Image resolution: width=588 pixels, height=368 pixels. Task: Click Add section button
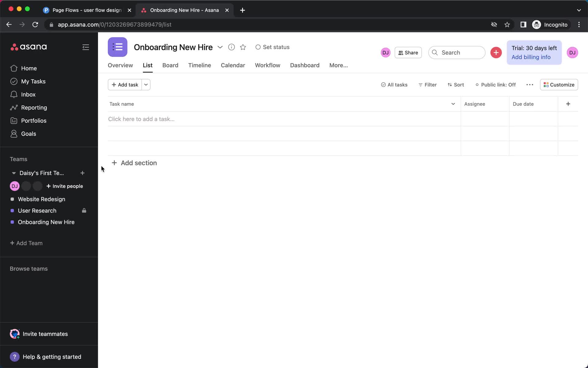(x=134, y=162)
